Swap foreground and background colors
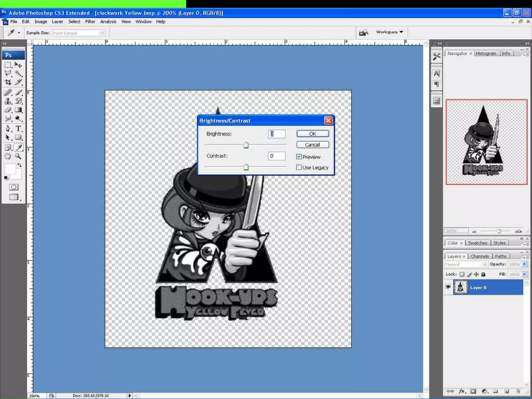Screen dimensions: 532x399 coord(19,165)
